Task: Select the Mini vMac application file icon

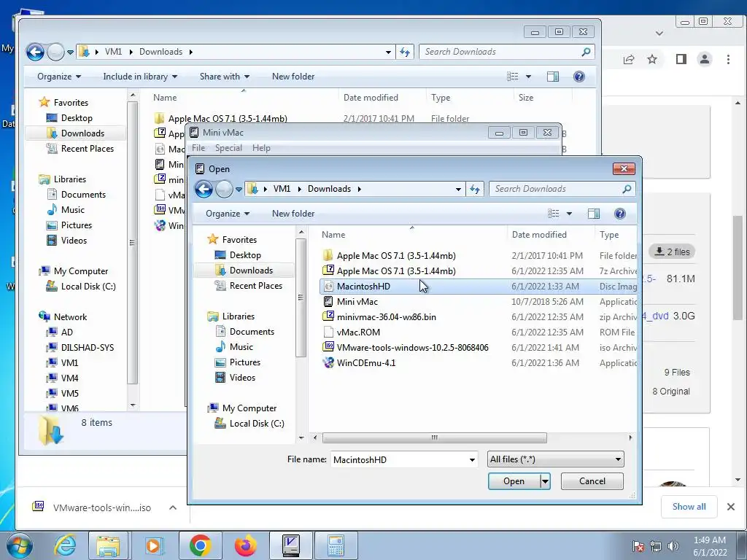Action: click(328, 301)
